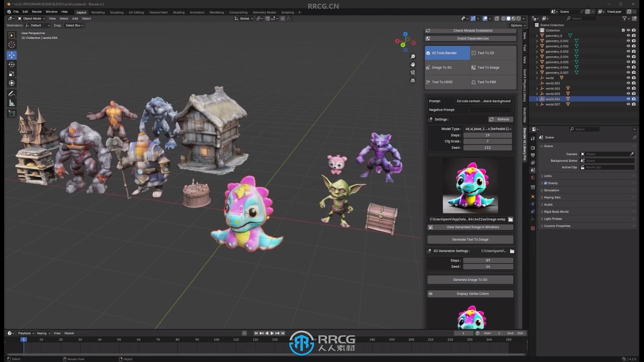Click Generate Text To Image button
644x362 pixels.
[x=470, y=239]
